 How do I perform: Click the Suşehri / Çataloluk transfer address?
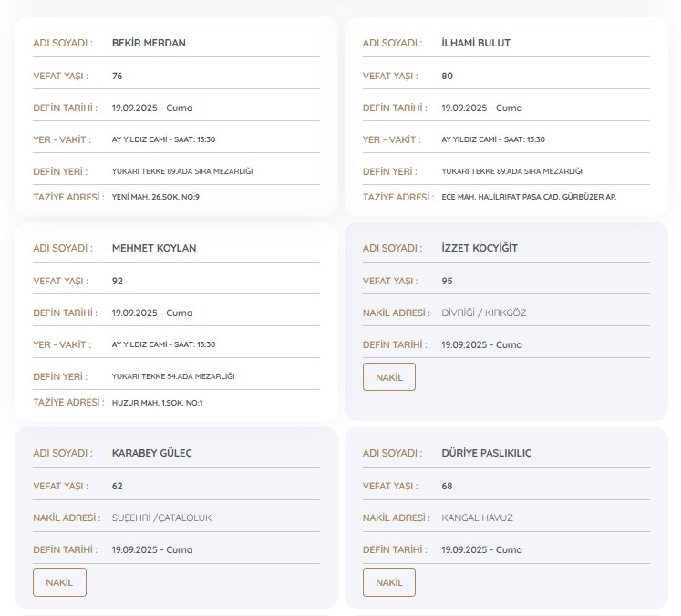160,518
